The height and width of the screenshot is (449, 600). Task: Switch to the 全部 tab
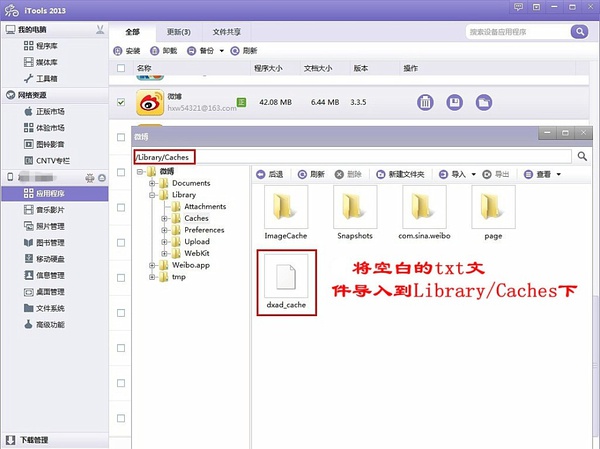tap(133, 32)
